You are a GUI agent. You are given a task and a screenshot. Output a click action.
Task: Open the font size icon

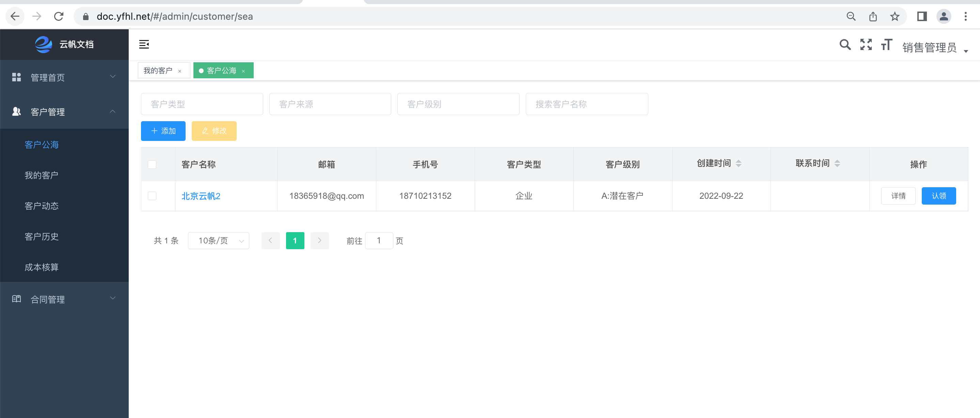[x=887, y=45]
